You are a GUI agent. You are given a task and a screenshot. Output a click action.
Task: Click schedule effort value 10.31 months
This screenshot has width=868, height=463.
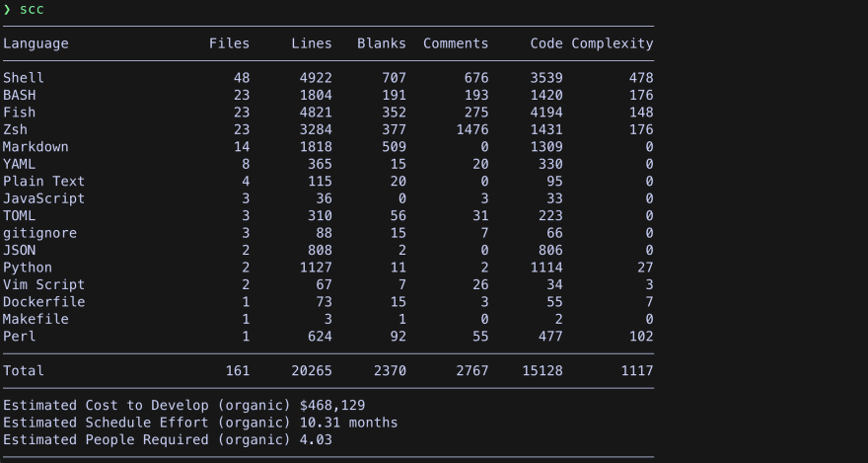pyautogui.click(x=349, y=423)
